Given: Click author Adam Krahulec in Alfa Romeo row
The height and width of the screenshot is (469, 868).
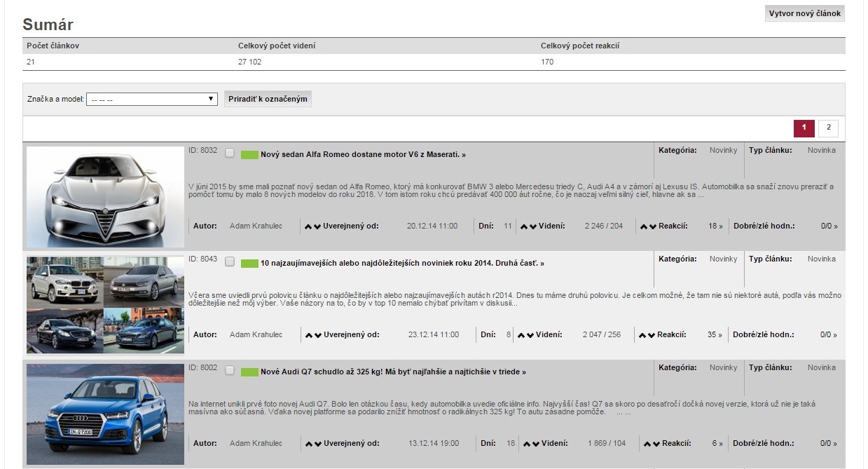Looking at the screenshot, I should (256, 226).
